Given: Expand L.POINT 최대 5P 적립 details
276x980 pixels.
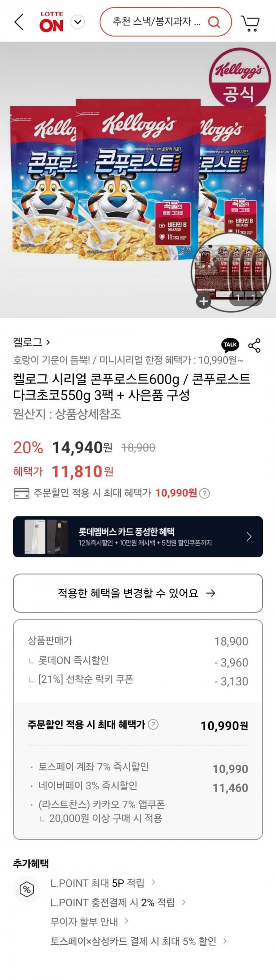Looking at the screenshot, I should pos(103,883).
